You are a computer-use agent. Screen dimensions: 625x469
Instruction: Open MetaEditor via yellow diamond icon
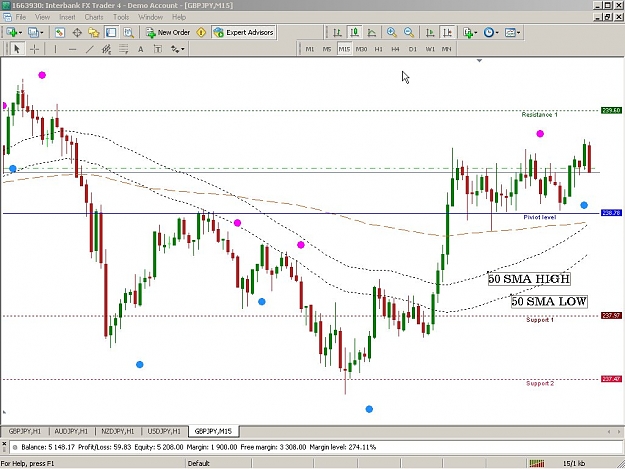pyautogui.click(x=201, y=32)
